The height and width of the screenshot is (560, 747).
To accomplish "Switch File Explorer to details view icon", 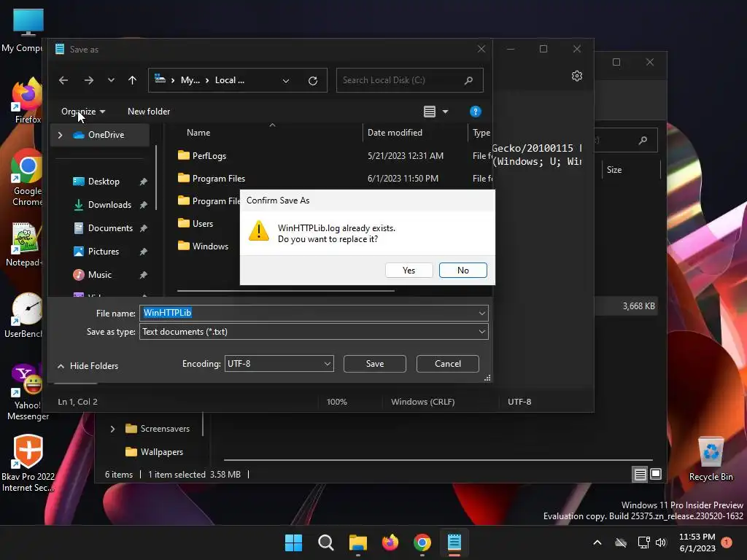I will (x=640, y=474).
